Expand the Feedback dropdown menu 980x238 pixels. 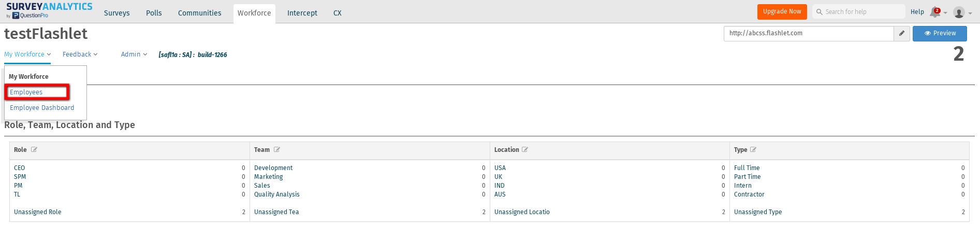tap(80, 54)
